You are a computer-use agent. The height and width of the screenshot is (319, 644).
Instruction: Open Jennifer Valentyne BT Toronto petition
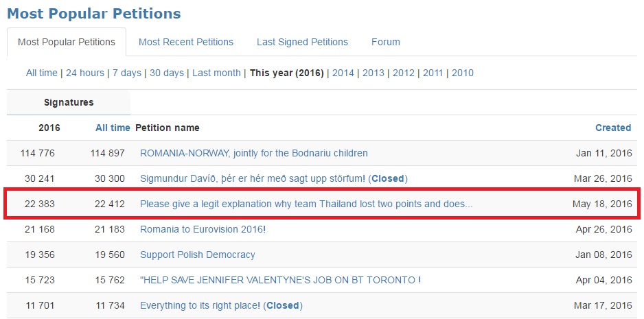pyautogui.click(x=280, y=280)
